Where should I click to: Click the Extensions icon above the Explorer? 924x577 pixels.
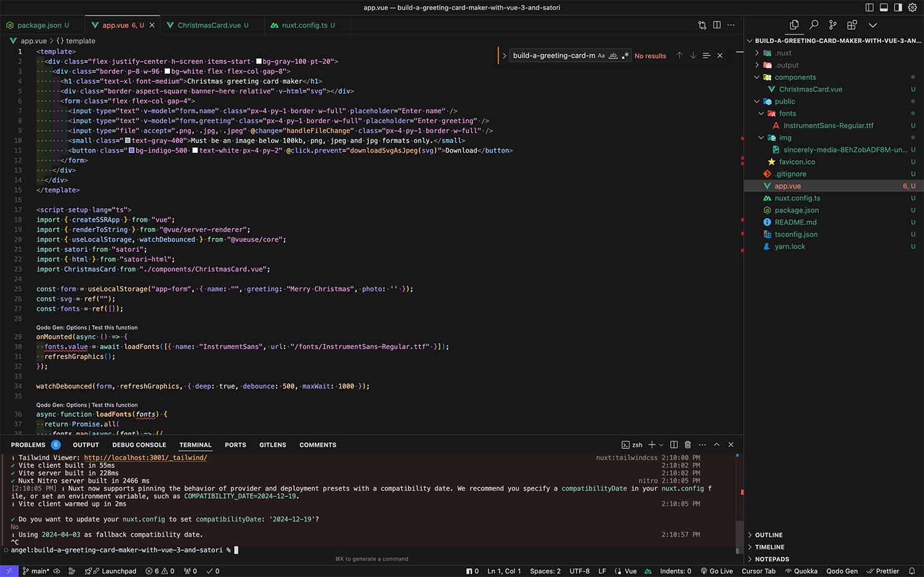pyautogui.click(x=852, y=25)
